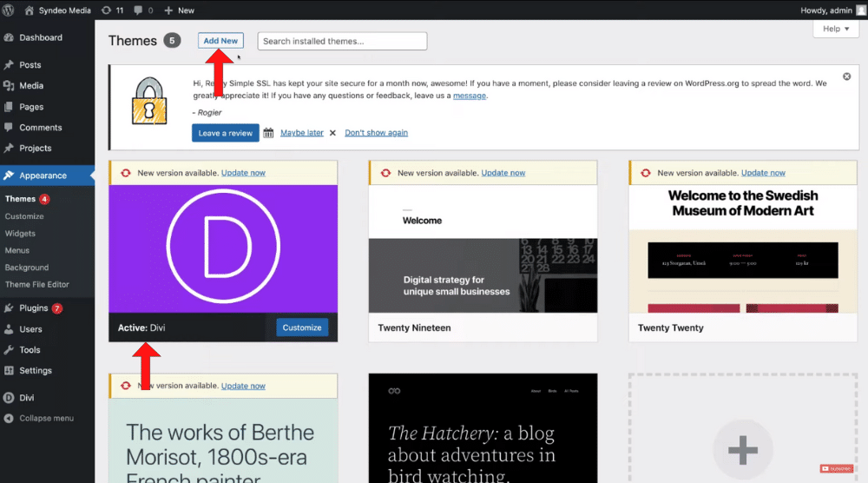The width and height of the screenshot is (868, 483).
Task: Click the X icon before Don't show again
Action: pos(332,133)
